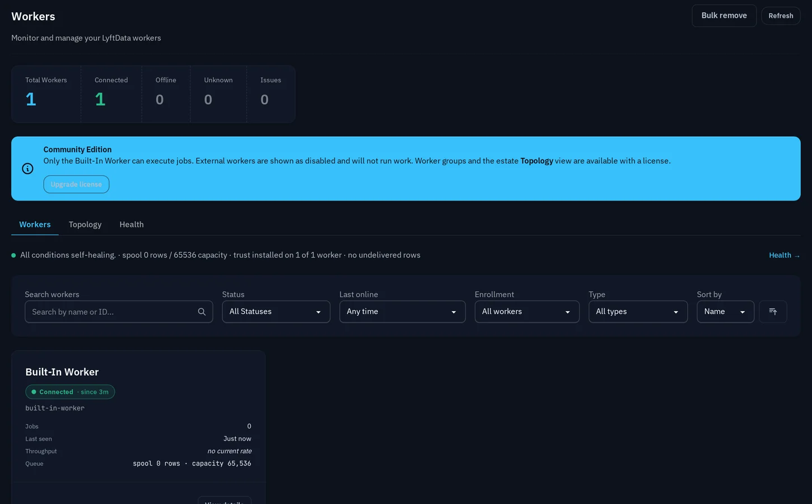
Task: Open the Built-In Worker card title
Action: coord(62,372)
